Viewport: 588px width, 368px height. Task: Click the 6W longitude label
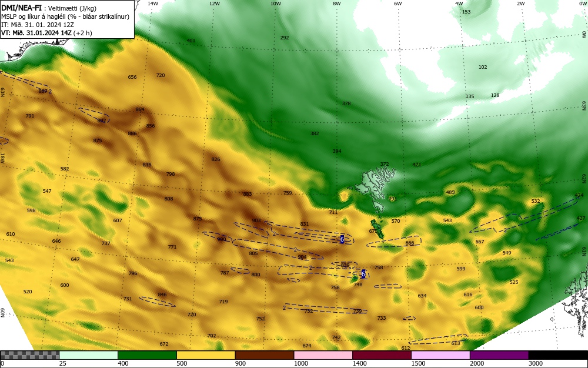point(398,4)
